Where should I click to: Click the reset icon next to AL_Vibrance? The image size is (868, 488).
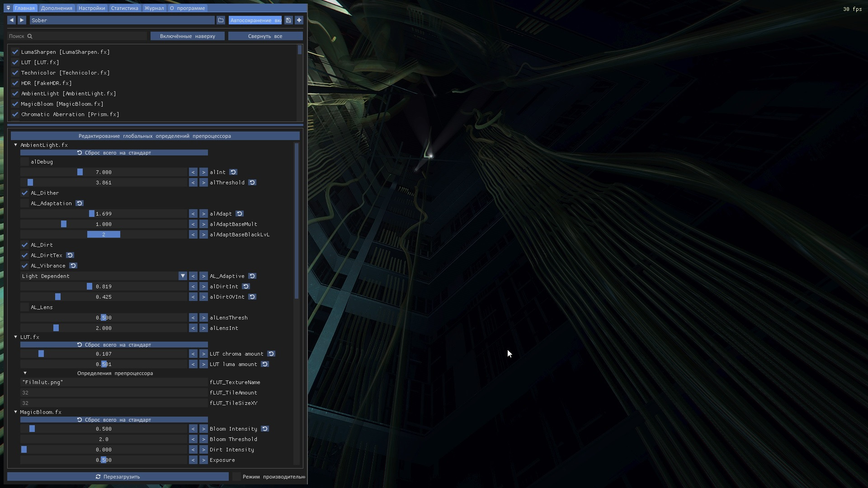pyautogui.click(x=73, y=266)
